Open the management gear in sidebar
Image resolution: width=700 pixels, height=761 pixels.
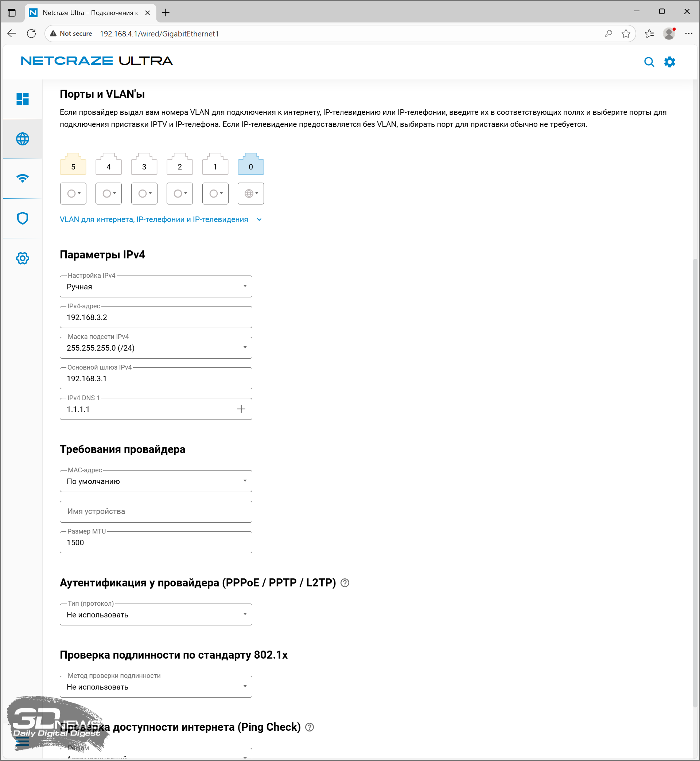click(x=22, y=258)
